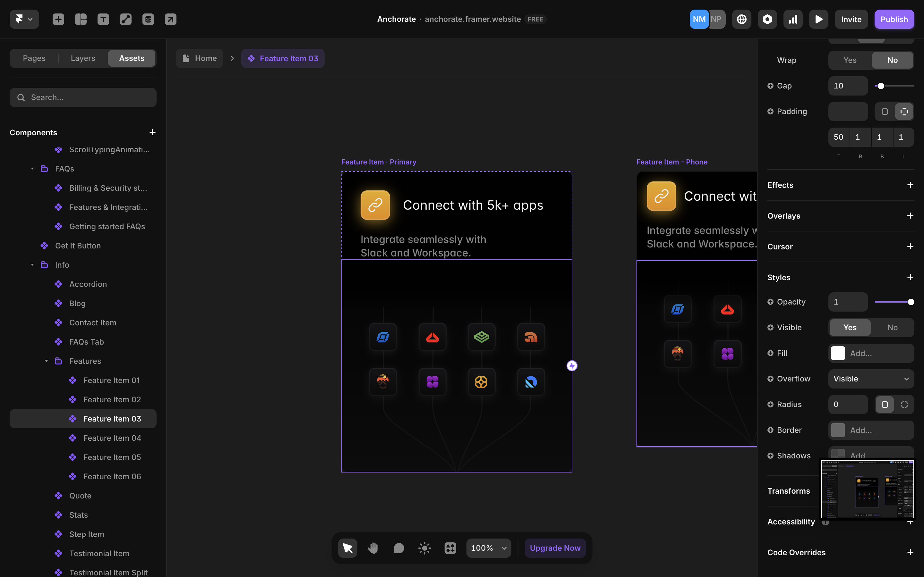Image resolution: width=924 pixels, height=577 pixels.
Task: Open the zoom level dropdown
Action: coord(488,548)
